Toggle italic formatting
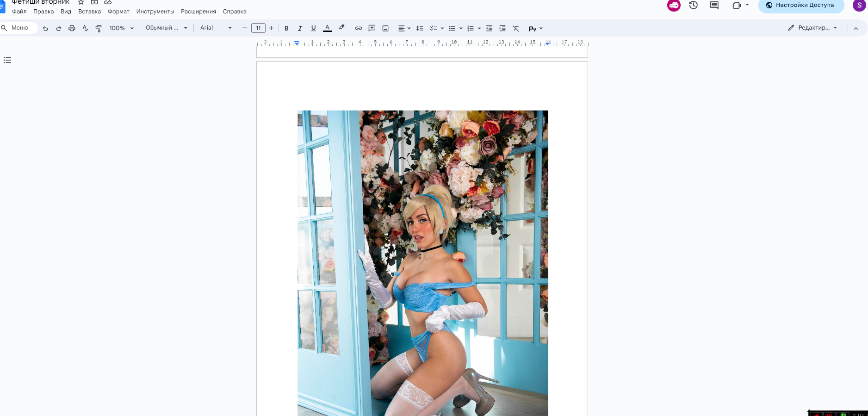This screenshot has height=416, width=868. [300, 28]
